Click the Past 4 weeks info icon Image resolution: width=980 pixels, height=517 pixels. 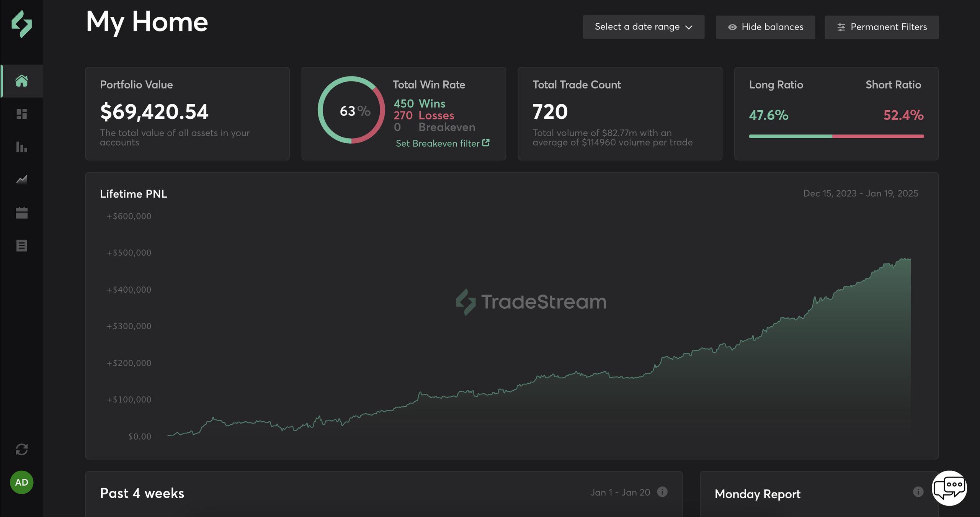pos(662,492)
